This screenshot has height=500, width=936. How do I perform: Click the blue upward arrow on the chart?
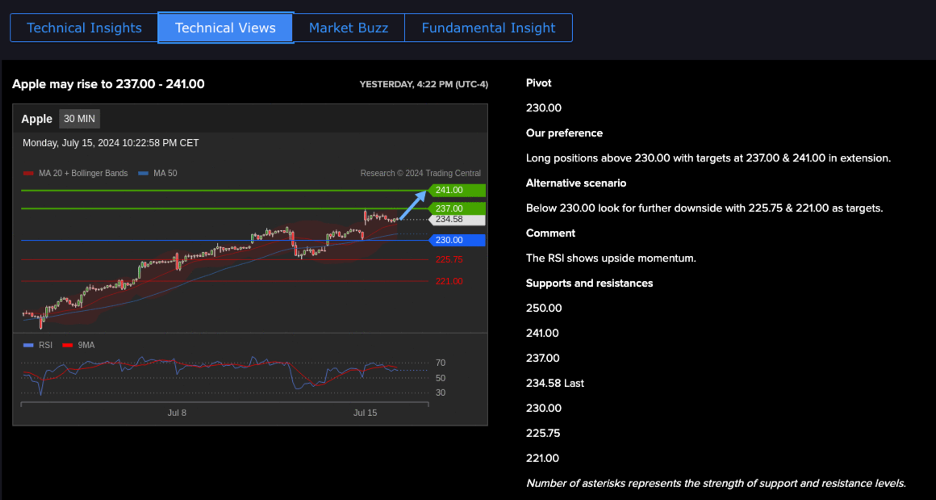(x=411, y=203)
